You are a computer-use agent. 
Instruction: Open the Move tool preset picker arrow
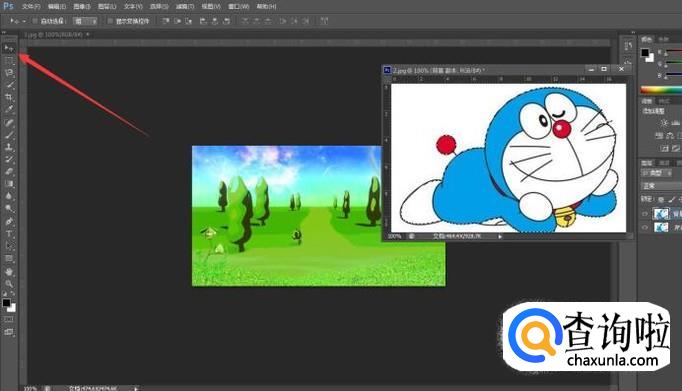pyautogui.click(x=24, y=21)
